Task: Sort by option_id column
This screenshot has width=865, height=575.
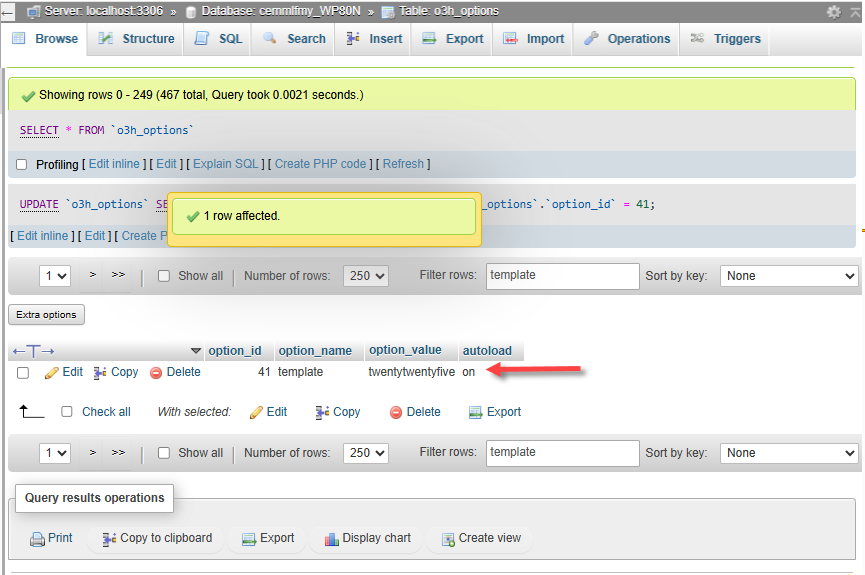Action: tap(234, 350)
